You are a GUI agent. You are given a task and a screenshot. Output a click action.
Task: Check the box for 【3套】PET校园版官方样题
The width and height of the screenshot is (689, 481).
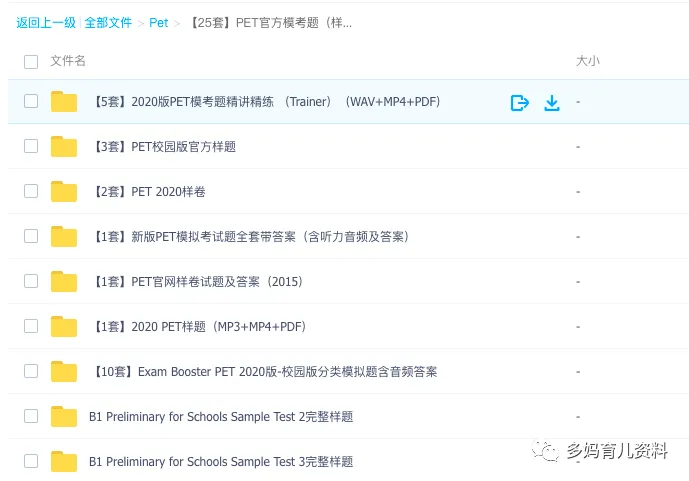(x=31, y=146)
